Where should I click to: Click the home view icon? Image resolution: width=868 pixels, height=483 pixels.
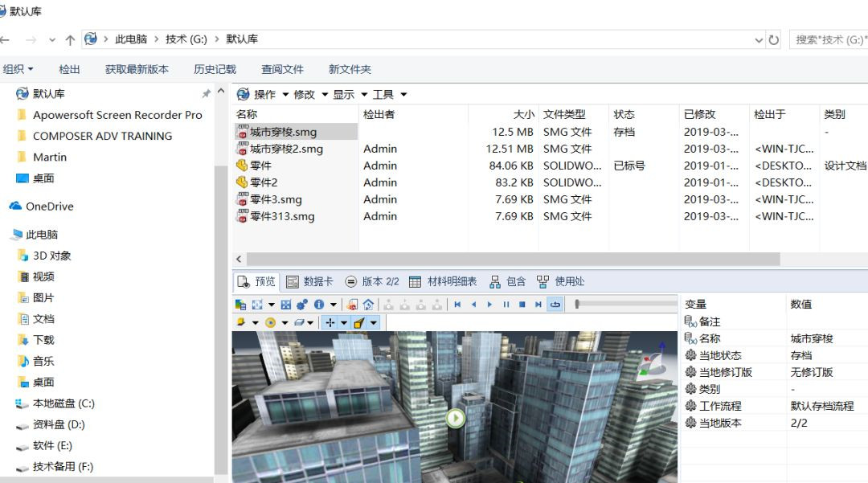[368, 305]
